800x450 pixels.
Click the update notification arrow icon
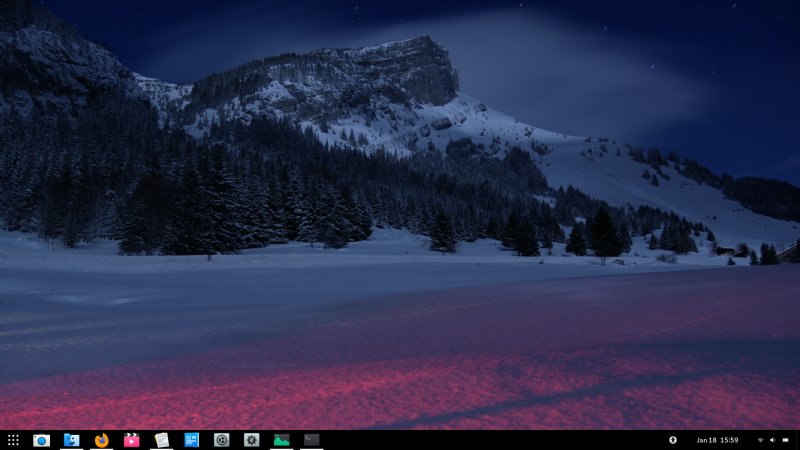point(673,440)
